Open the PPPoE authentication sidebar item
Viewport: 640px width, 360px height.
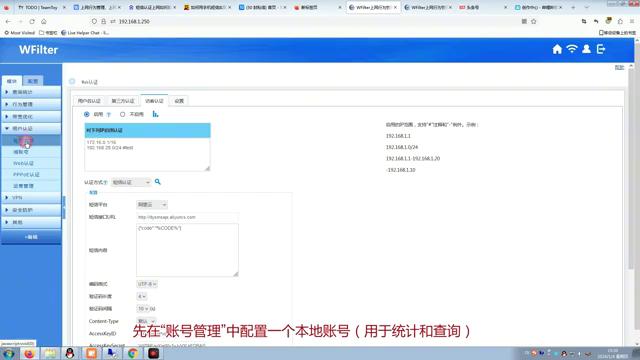click(x=26, y=175)
